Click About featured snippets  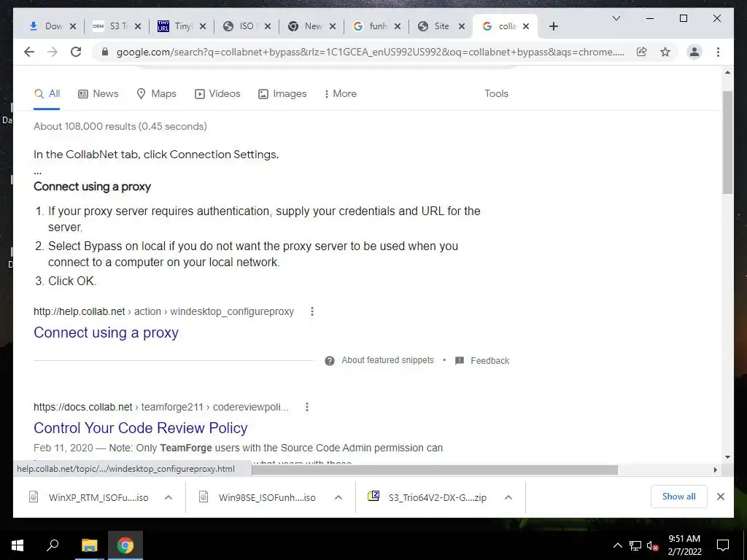tap(387, 360)
